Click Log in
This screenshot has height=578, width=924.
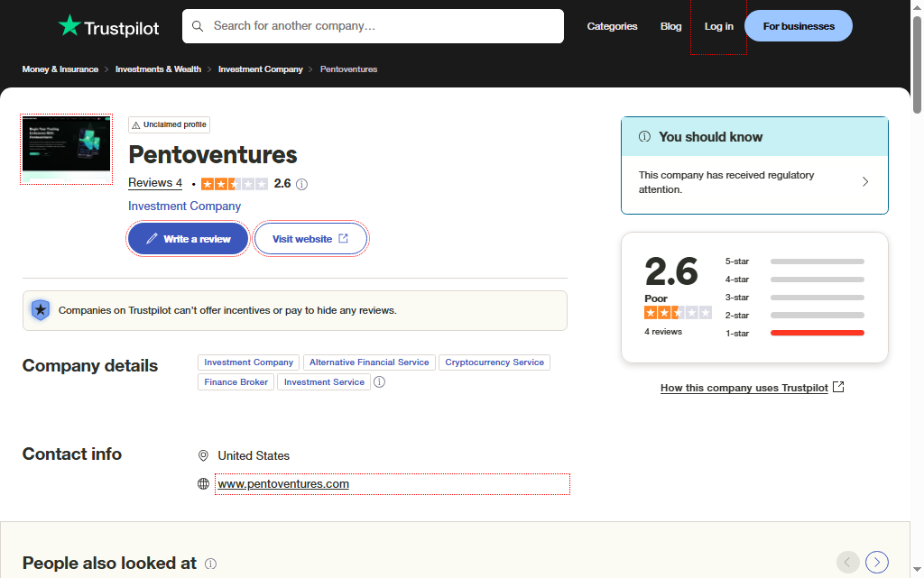(x=719, y=26)
